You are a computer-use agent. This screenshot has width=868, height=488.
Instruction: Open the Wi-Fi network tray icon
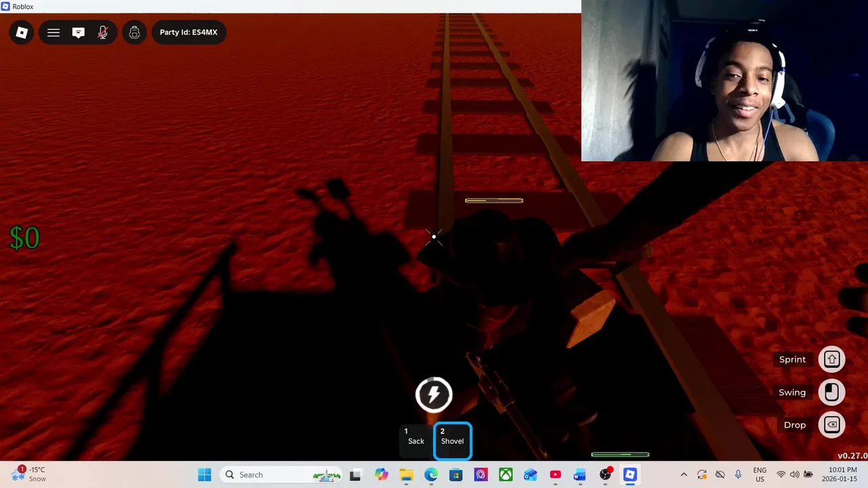pos(781,475)
